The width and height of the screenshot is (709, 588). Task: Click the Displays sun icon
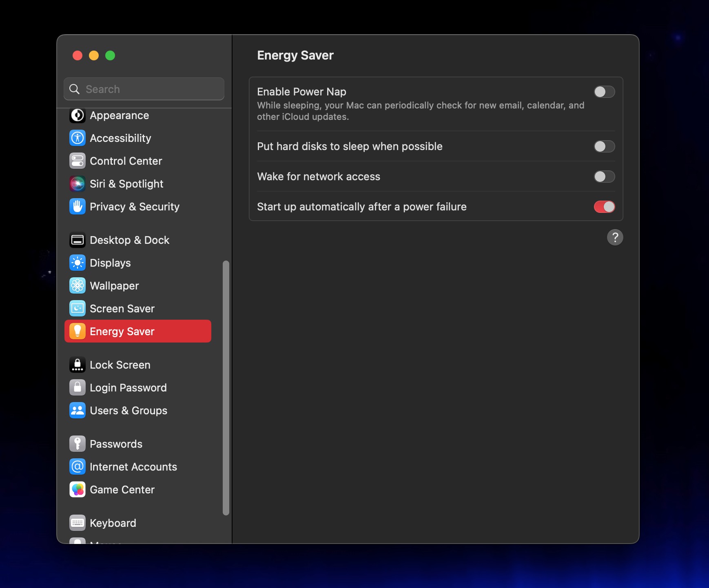pyautogui.click(x=78, y=263)
